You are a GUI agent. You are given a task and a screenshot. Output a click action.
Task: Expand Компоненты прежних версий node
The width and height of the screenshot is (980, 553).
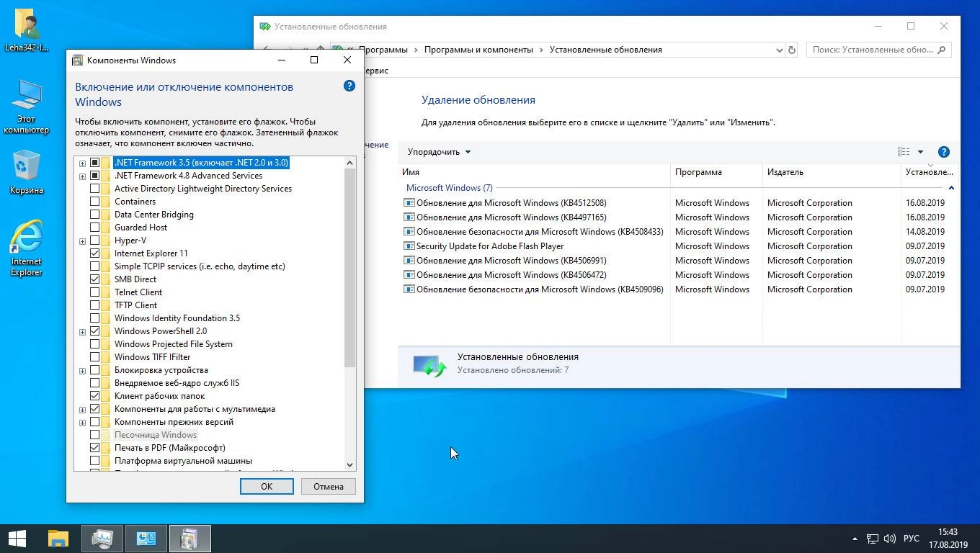pos(82,423)
